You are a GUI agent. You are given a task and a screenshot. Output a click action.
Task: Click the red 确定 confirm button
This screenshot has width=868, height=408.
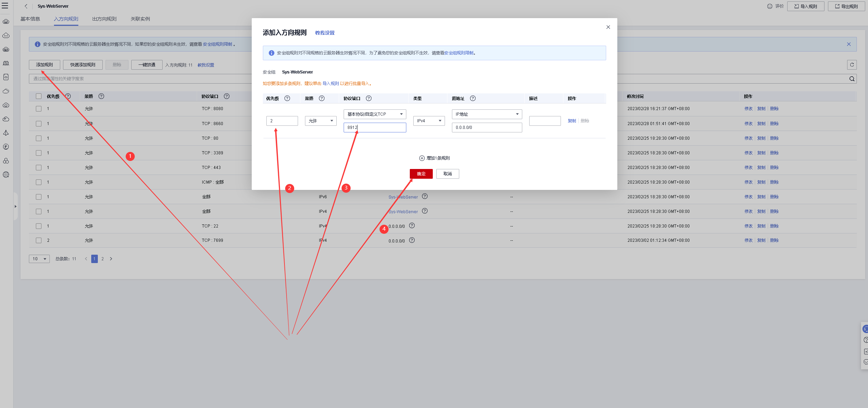pos(421,174)
